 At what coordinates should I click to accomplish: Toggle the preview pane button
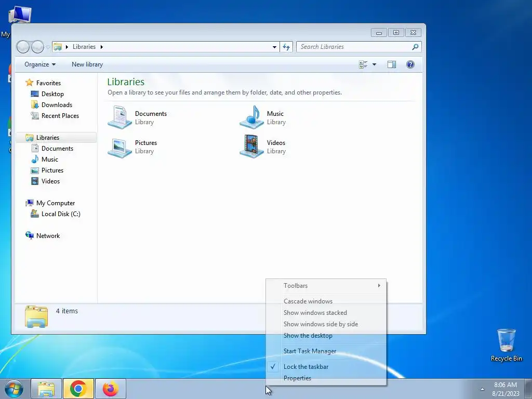(x=392, y=64)
